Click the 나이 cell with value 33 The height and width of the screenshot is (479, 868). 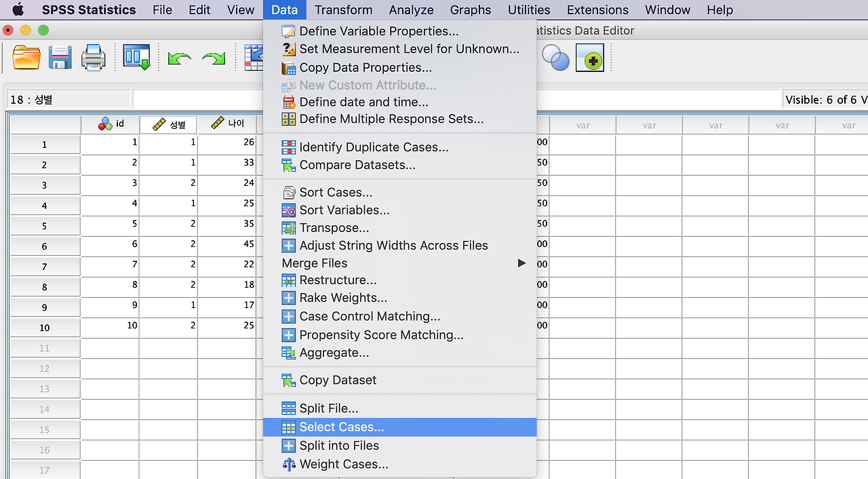pyautogui.click(x=227, y=165)
